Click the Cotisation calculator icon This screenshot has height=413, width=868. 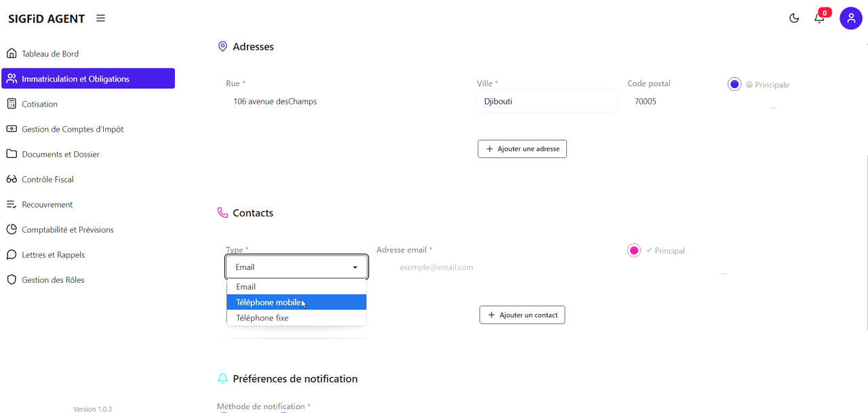(x=12, y=104)
